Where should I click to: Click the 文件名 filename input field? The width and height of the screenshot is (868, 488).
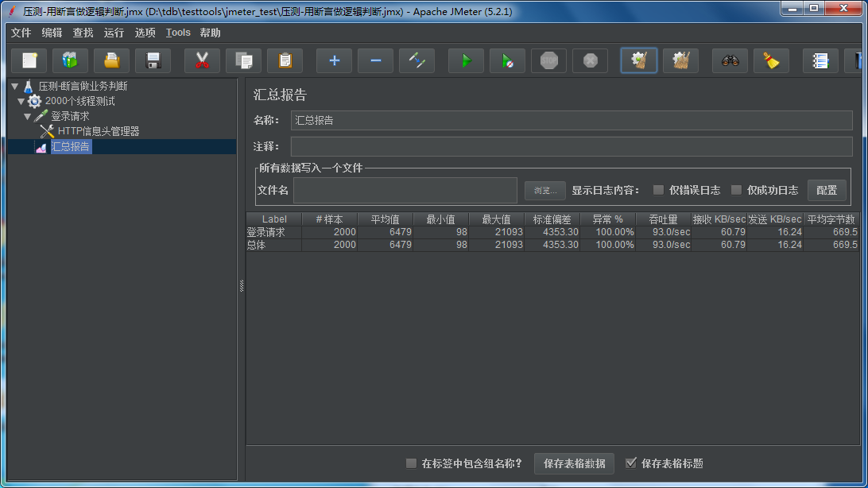click(x=405, y=190)
